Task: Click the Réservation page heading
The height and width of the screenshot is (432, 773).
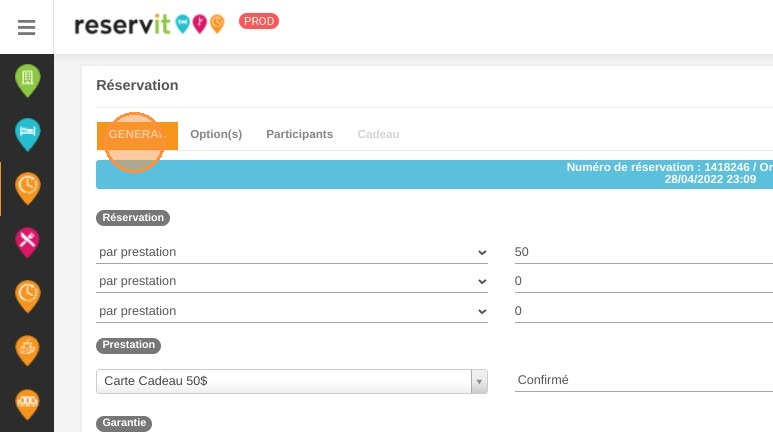Action: tap(137, 85)
